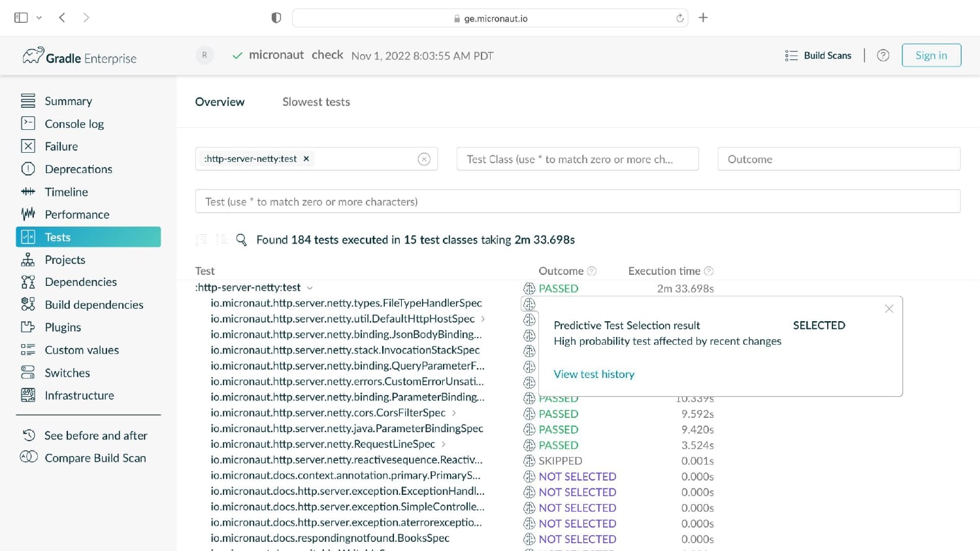Click the help question mark icon

click(x=883, y=55)
